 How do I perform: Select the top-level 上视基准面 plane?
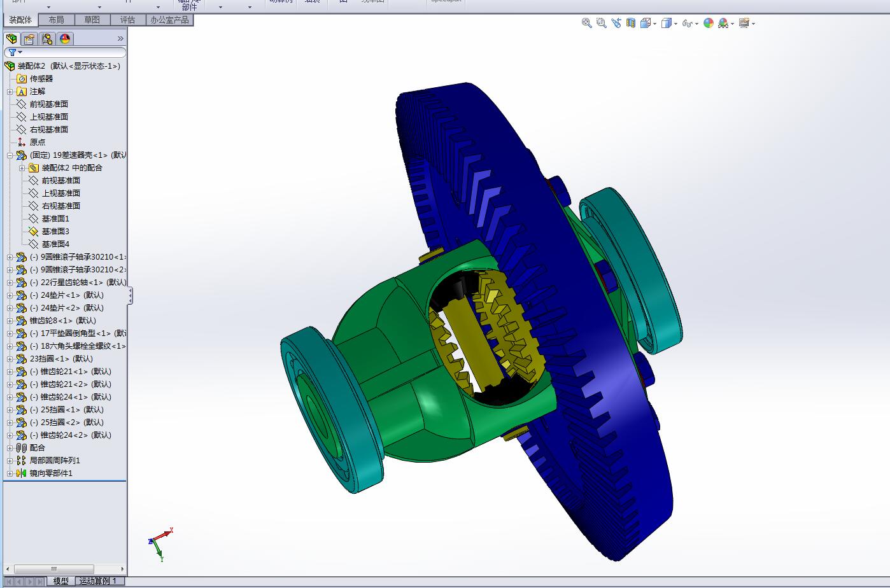point(49,117)
